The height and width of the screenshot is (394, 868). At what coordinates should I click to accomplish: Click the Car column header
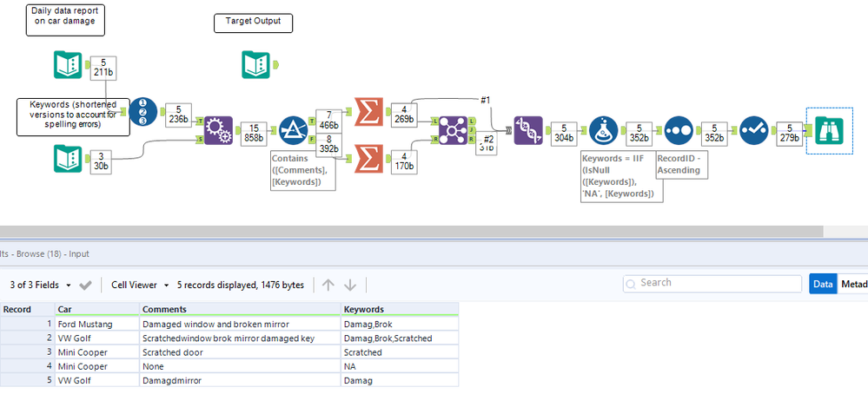[x=96, y=309]
